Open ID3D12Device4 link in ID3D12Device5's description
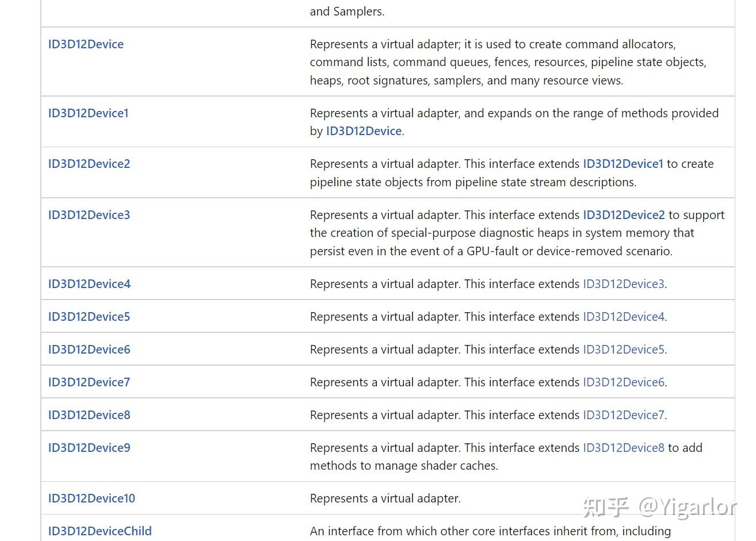 click(x=624, y=317)
